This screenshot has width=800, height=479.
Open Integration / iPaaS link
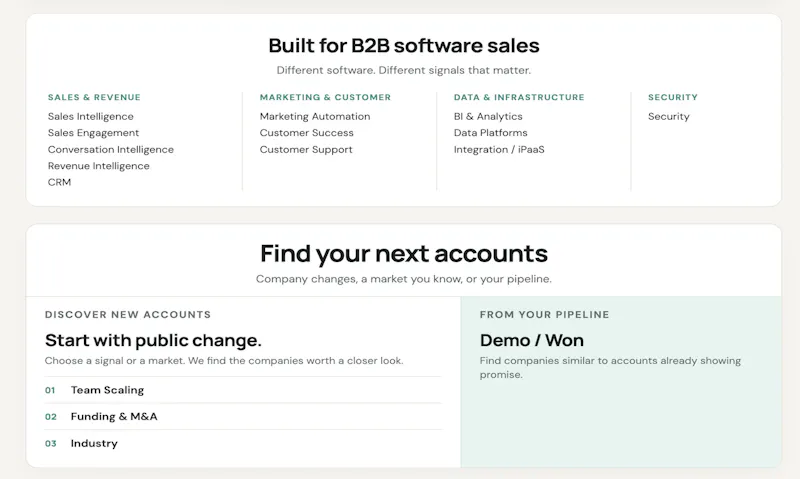click(x=499, y=149)
